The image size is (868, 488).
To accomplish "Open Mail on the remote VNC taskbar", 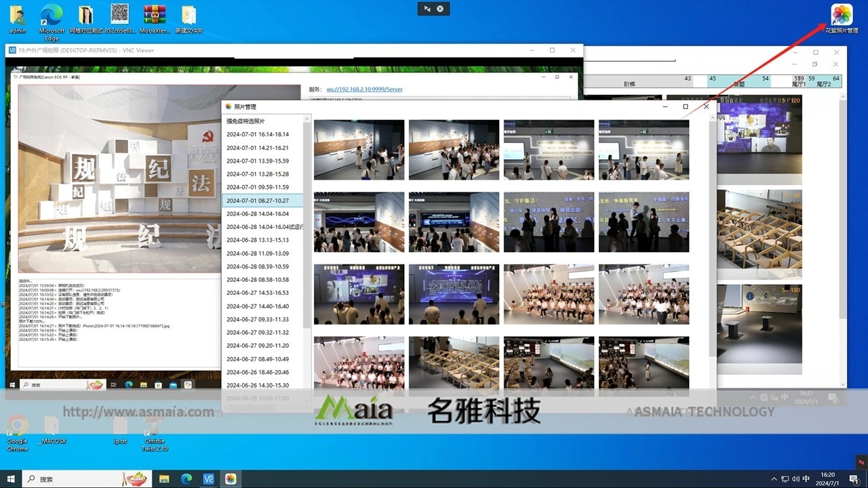I will 173,385.
